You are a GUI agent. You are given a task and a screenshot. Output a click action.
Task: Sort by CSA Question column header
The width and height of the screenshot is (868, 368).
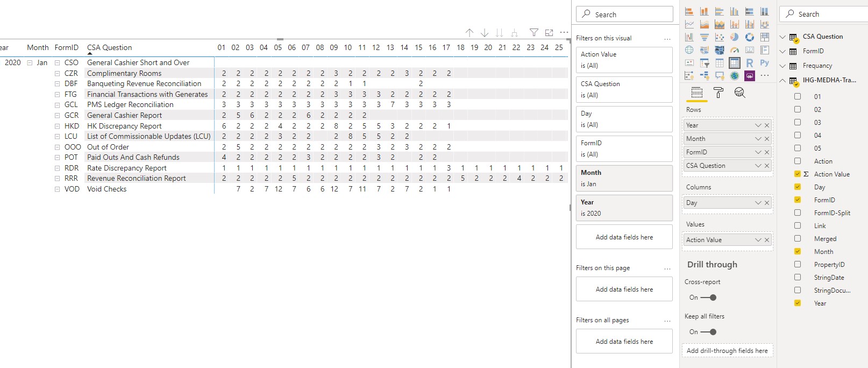[109, 47]
